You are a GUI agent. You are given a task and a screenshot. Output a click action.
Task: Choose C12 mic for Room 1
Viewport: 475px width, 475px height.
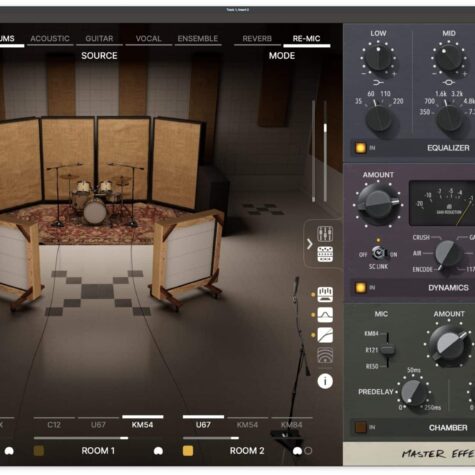tap(54, 425)
